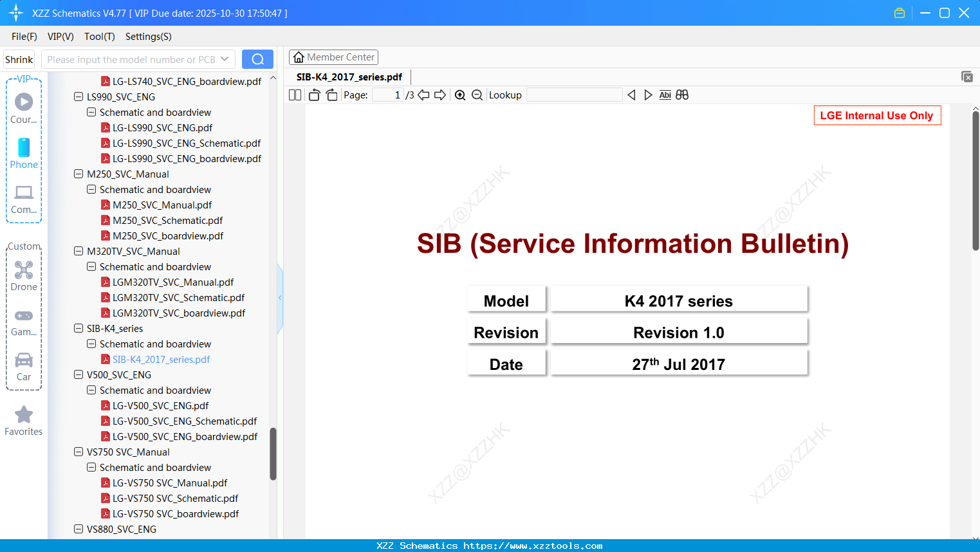The height and width of the screenshot is (552, 980).
Task: Close the document tab panel icon
Action: click(x=967, y=77)
